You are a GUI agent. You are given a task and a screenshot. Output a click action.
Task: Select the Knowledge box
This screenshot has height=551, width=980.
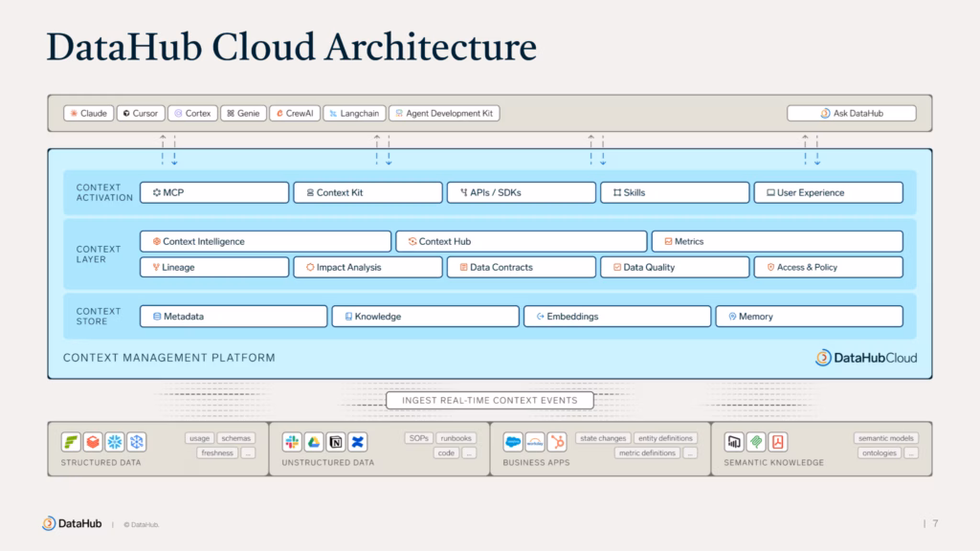[x=425, y=316]
